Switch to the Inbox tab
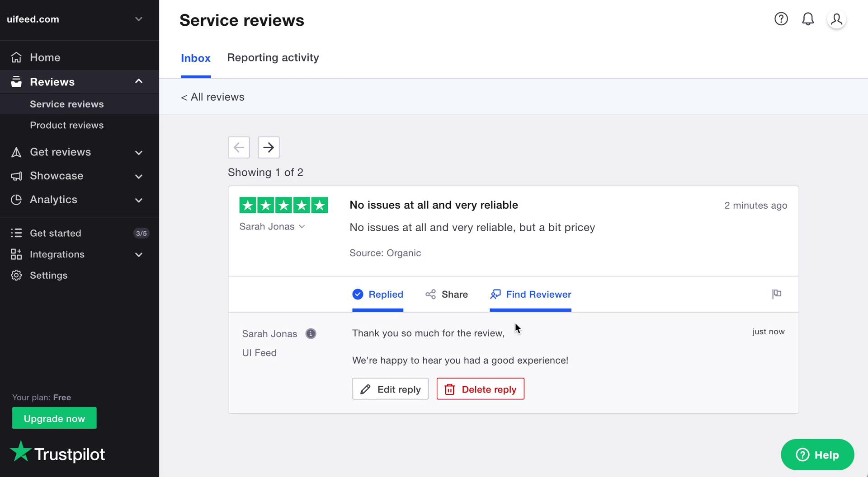This screenshot has width=868, height=477. pyautogui.click(x=196, y=58)
